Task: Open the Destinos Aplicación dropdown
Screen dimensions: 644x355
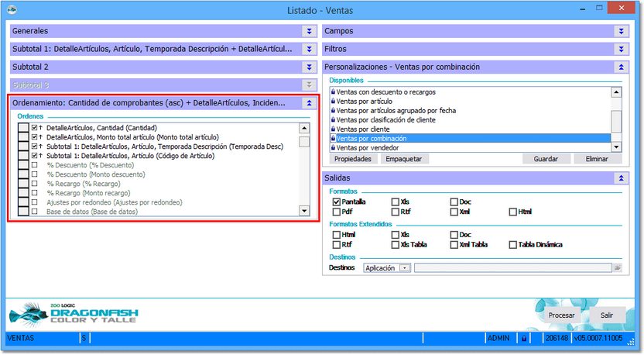Action: [x=404, y=268]
